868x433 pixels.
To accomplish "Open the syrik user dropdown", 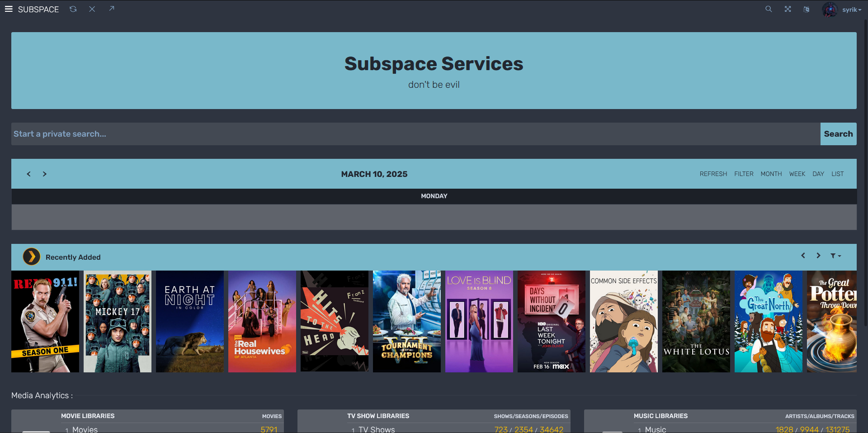I will tap(842, 10).
